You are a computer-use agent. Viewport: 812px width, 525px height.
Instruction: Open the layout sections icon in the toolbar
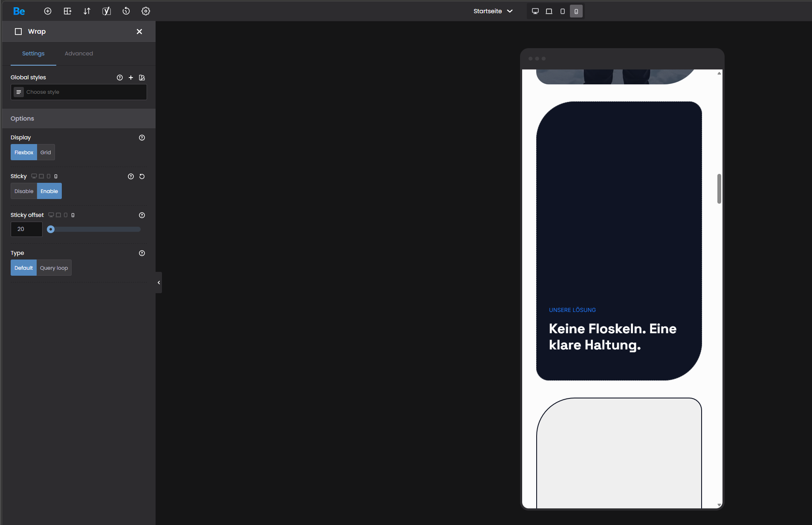click(67, 11)
